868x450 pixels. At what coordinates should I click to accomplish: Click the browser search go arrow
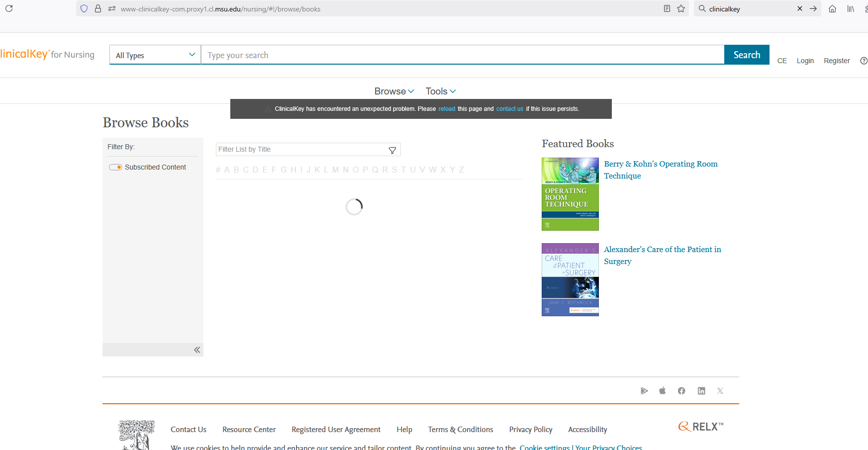pos(813,8)
